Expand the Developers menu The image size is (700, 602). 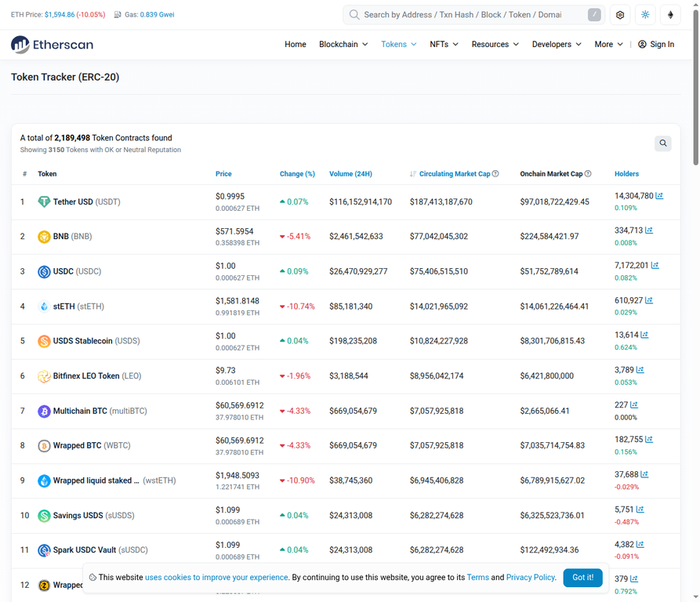pyautogui.click(x=557, y=44)
